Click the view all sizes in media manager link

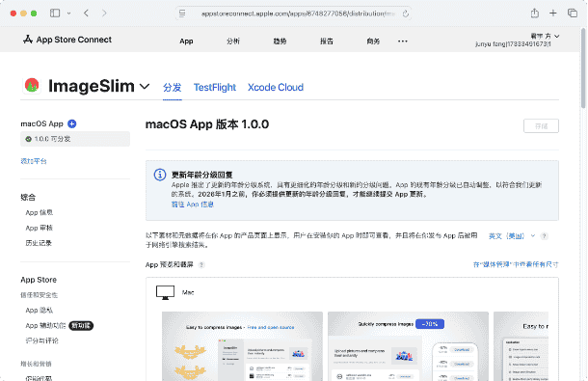click(516, 264)
